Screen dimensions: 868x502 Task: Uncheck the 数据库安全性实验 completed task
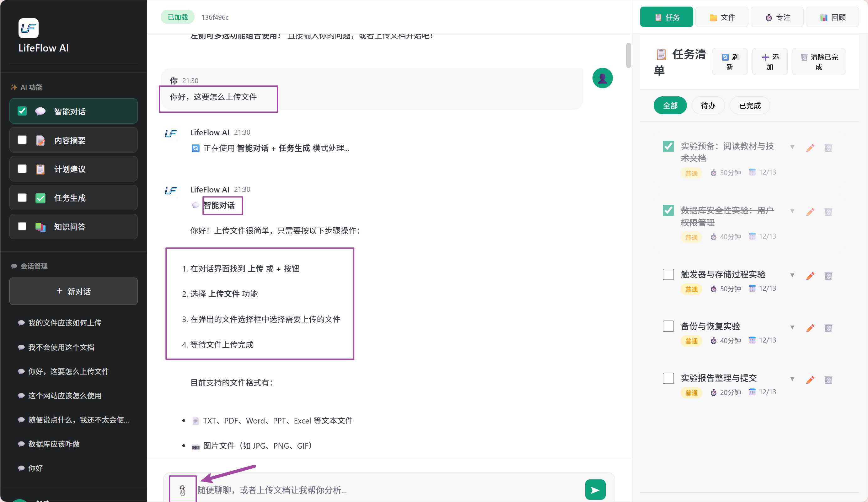668,210
